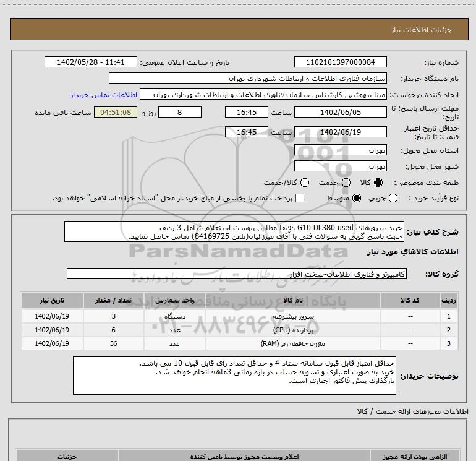Click the remaining days field showing 8
The image size is (476, 461).
click(180, 113)
